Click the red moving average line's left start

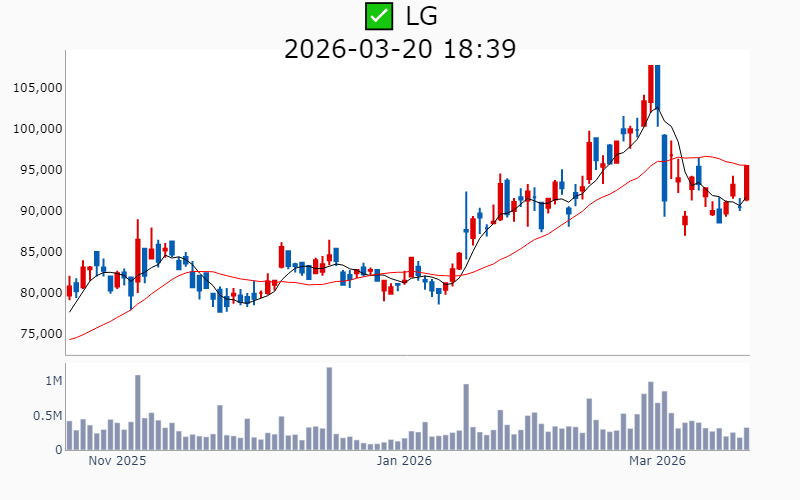[x=70, y=339]
